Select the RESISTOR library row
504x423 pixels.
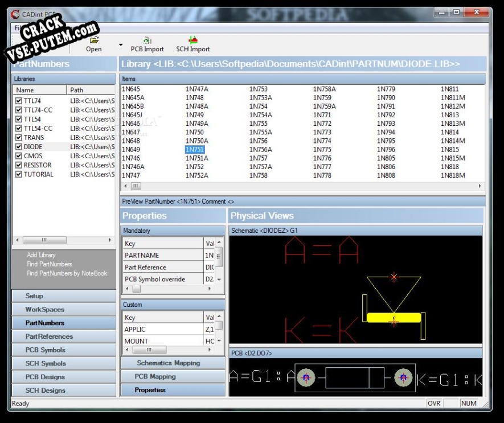coord(64,165)
